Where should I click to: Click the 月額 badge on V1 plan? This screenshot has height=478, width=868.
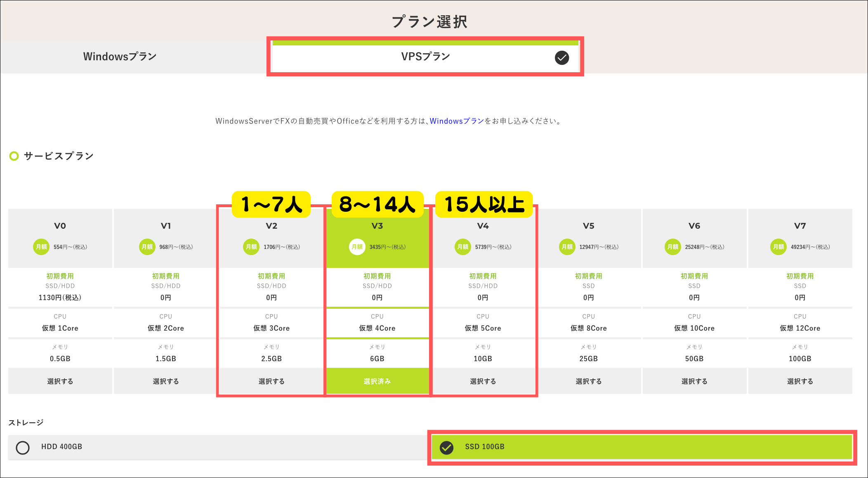pyautogui.click(x=147, y=247)
